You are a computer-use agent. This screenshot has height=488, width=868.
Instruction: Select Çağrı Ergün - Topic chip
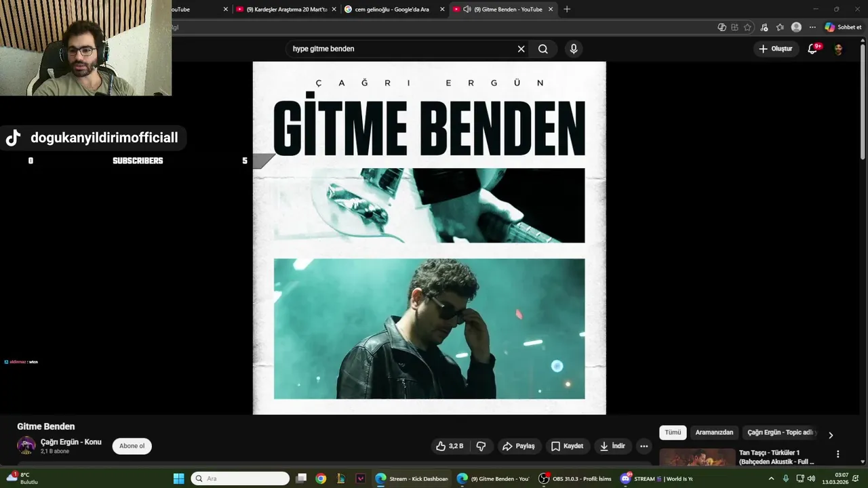(x=780, y=432)
